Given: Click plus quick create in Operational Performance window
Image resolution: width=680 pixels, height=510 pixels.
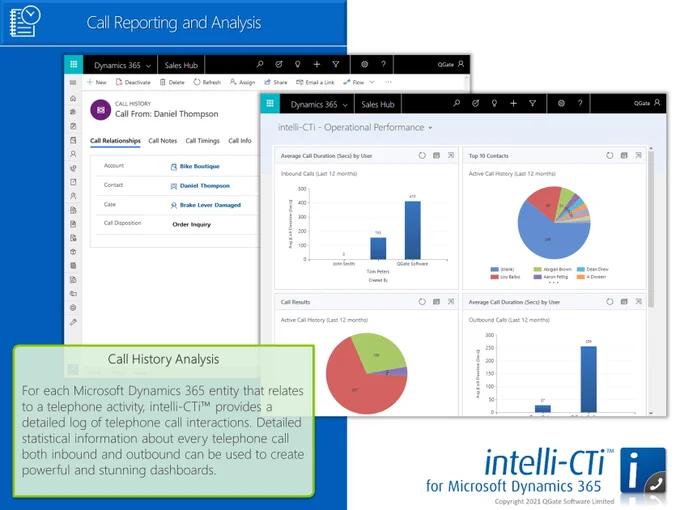Looking at the screenshot, I should 513,103.
